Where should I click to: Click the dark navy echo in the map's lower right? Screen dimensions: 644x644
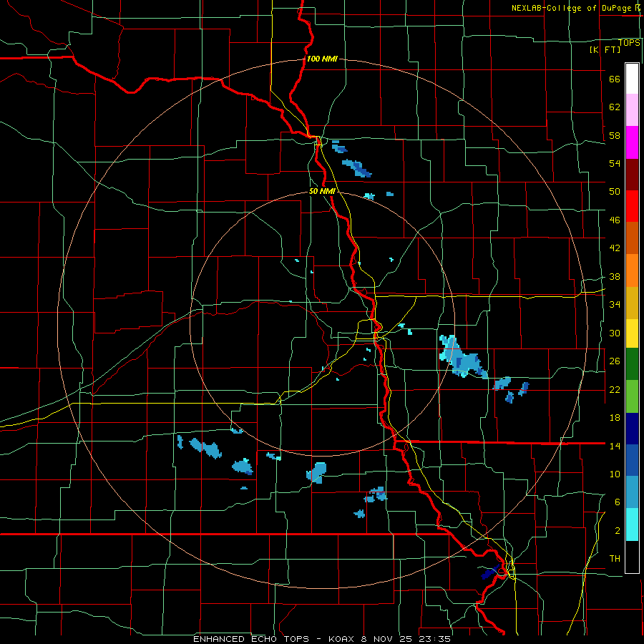pos(490,572)
